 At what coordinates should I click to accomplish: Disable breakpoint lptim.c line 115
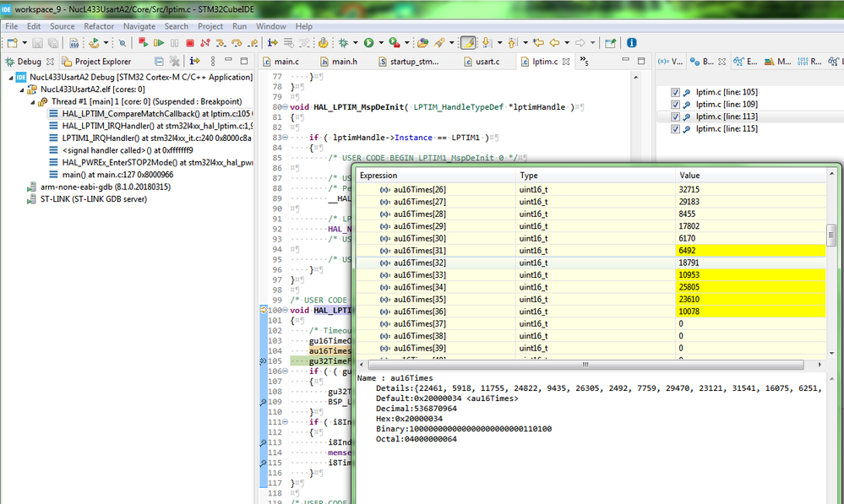[x=676, y=129]
